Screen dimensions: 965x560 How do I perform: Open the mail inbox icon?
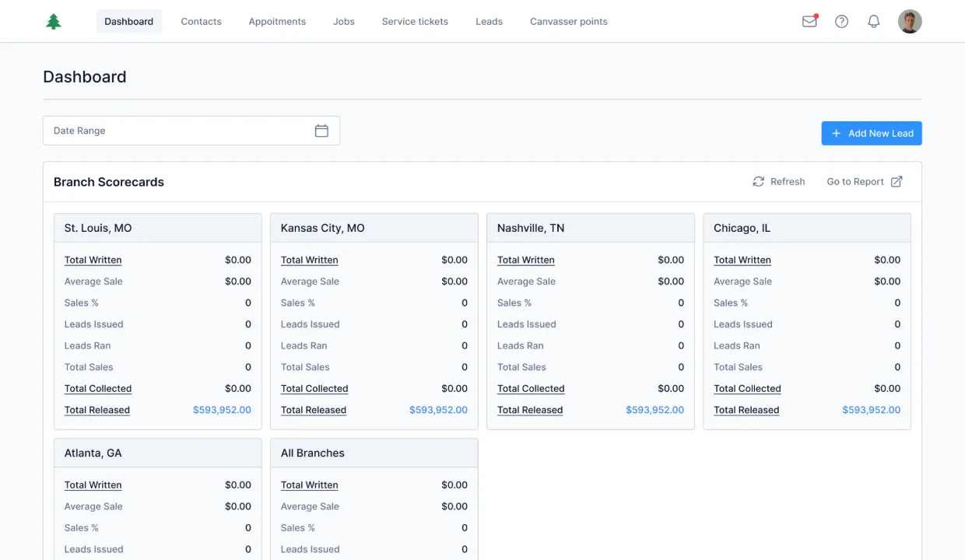(809, 22)
